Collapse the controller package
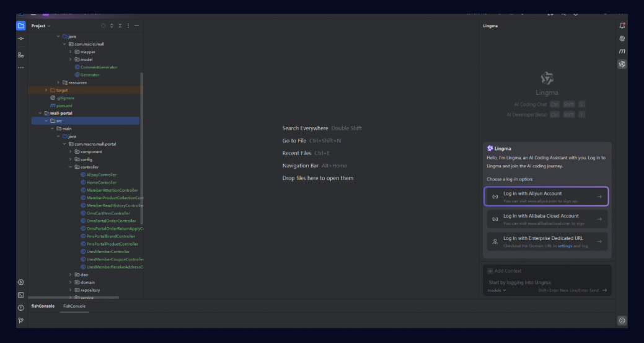Screen dimensions: 644x343 point(70,167)
